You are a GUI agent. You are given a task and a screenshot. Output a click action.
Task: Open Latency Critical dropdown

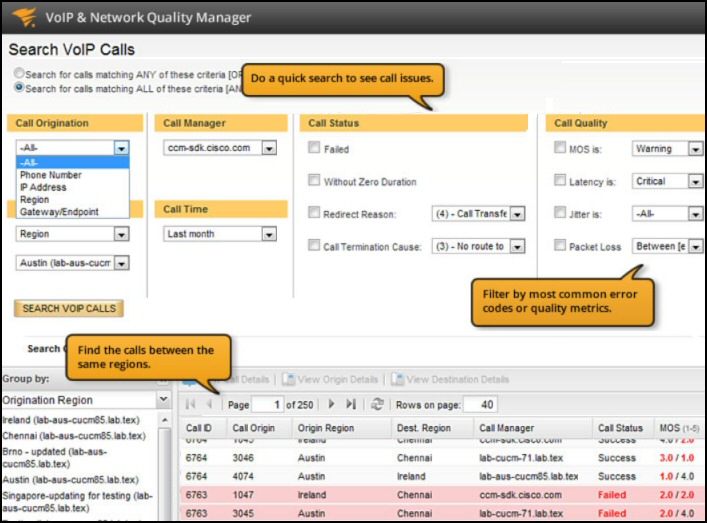(667, 181)
